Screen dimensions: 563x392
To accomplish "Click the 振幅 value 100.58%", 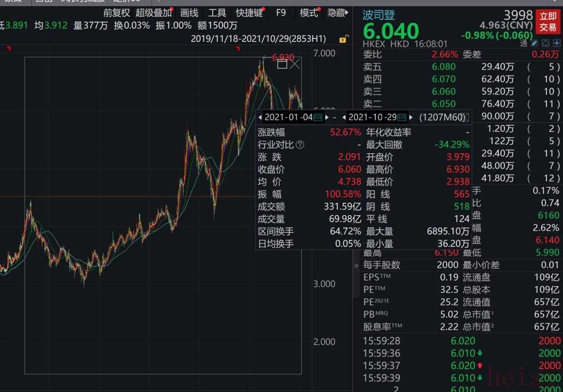I will click(343, 194).
